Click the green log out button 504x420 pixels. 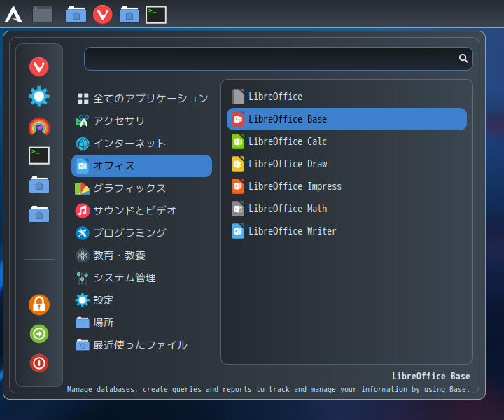(39, 334)
